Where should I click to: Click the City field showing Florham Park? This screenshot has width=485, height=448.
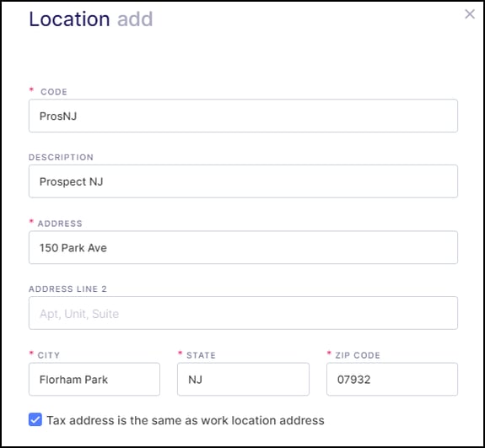[94, 380]
